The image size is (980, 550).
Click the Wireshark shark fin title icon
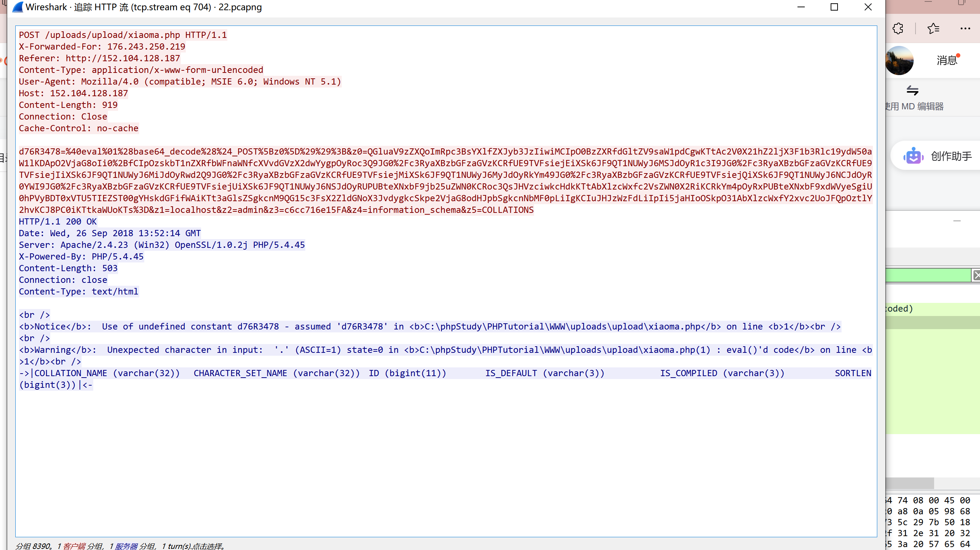[x=17, y=7]
